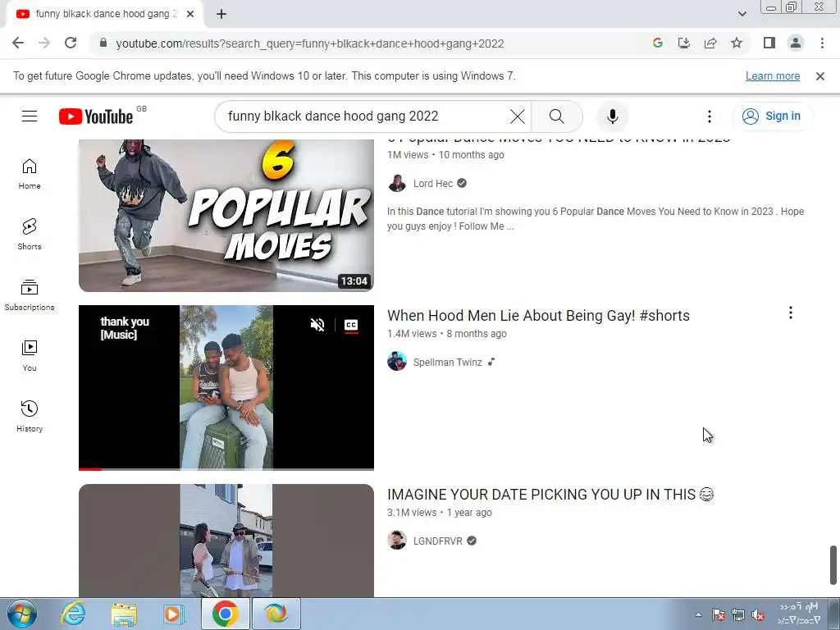Seek on the red preview progress bar

click(x=226, y=468)
